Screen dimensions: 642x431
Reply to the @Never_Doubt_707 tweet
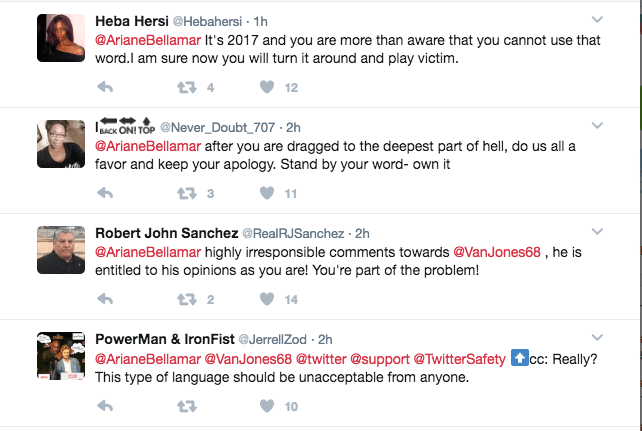(x=105, y=193)
